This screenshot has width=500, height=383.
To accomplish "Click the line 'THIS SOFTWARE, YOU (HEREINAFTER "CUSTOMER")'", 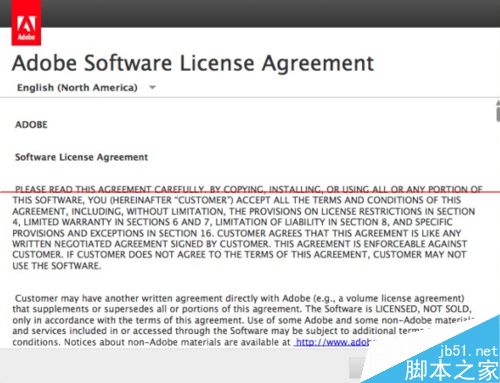I will point(237,200).
